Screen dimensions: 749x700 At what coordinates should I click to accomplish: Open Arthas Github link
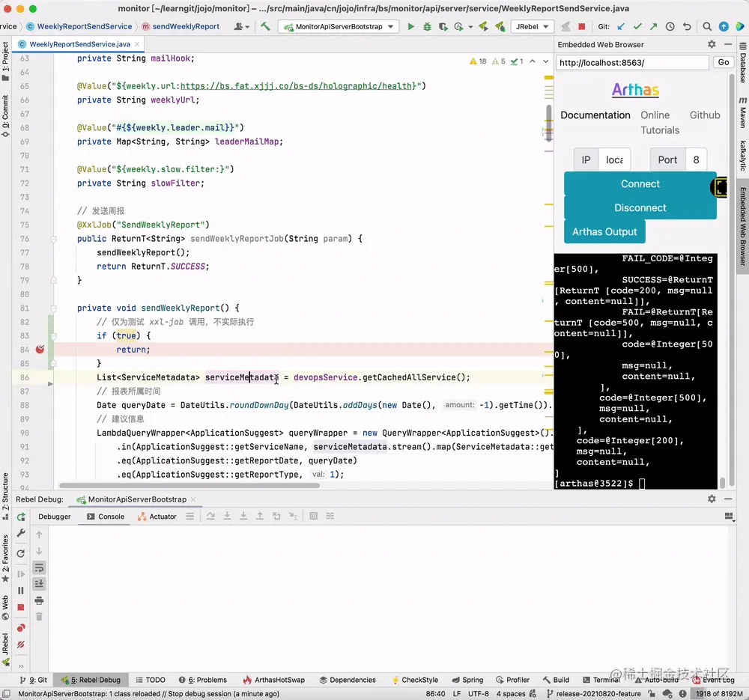tap(705, 115)
